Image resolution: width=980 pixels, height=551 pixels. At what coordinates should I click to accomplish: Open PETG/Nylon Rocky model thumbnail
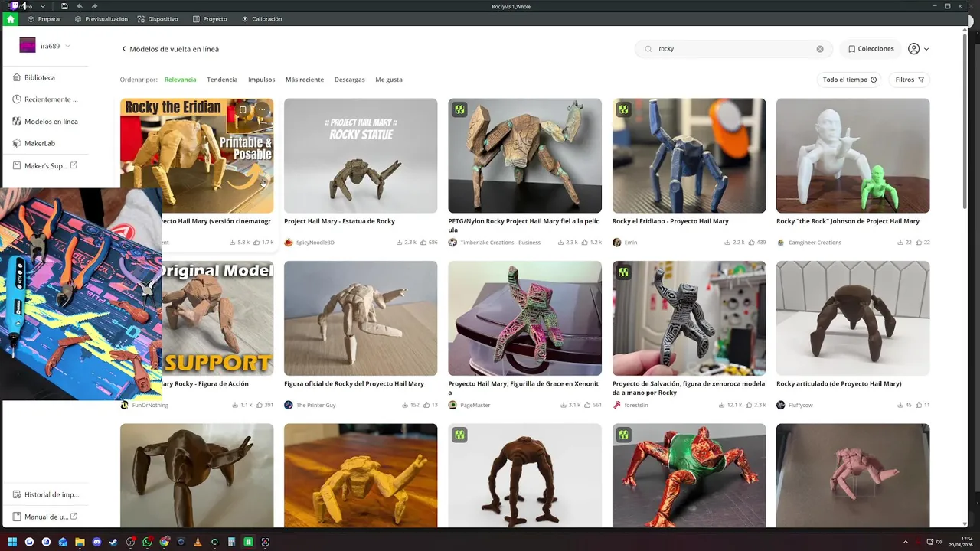[524, 155]
